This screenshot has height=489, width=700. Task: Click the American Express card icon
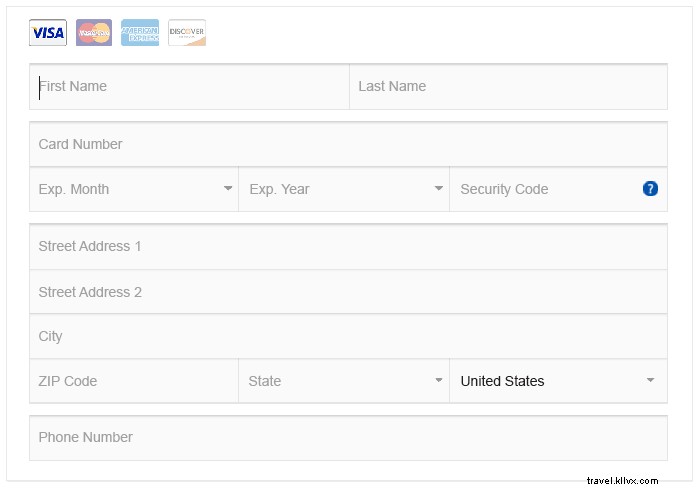140,33
